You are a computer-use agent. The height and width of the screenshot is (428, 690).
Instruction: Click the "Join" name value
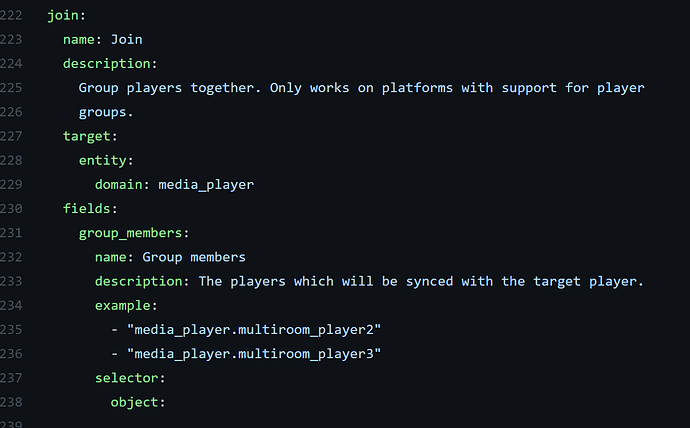[x=127, y=39]
